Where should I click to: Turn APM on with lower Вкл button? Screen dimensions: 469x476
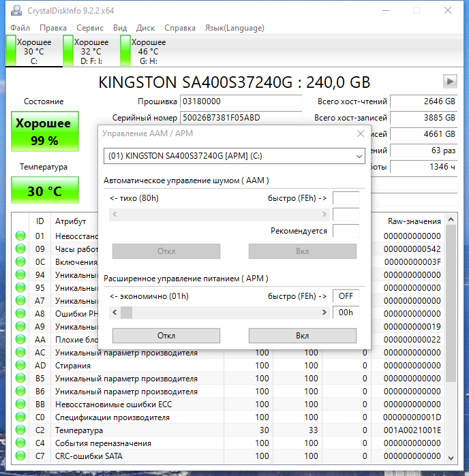[303, 336]
